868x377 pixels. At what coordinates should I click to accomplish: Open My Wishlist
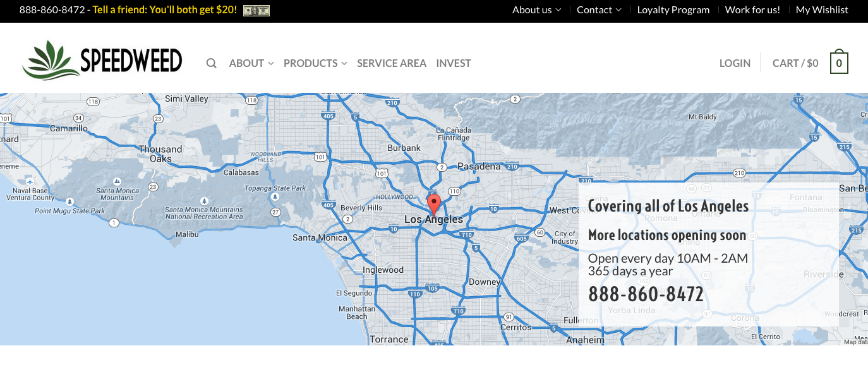pyautogui.click(x=822, y=10)
